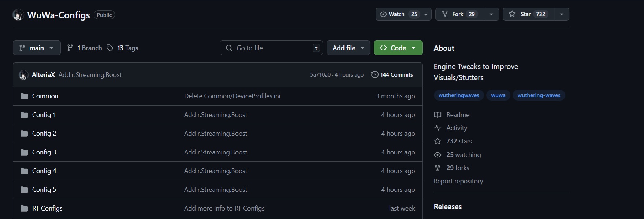Viewport: 644px width, 219px height.
Task: Open the Config 3 row commit message
Action: point(216,152)
